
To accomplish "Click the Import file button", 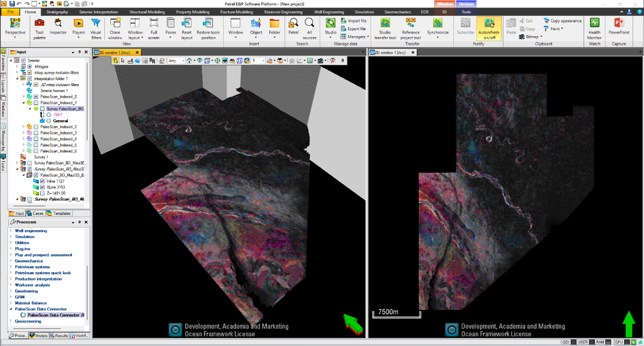I will (353, 21).
